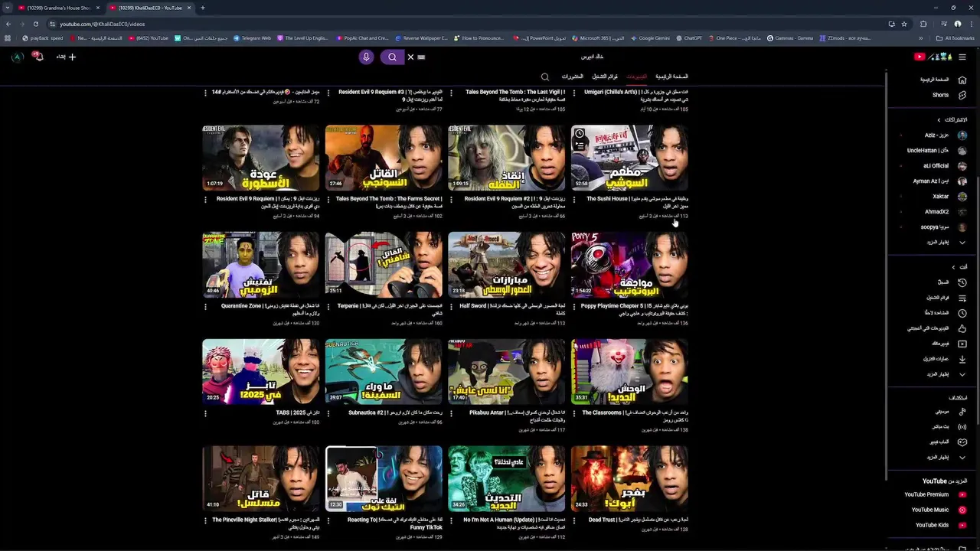Open Your videos play icon in sidebar
Screen dimensions: 980x551
point(962,344)
